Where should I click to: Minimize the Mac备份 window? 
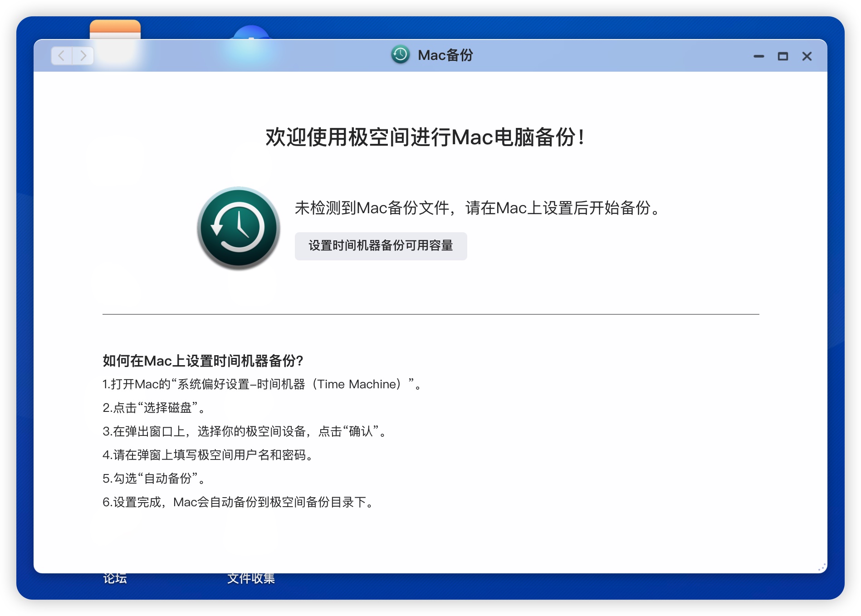[759, 56]
